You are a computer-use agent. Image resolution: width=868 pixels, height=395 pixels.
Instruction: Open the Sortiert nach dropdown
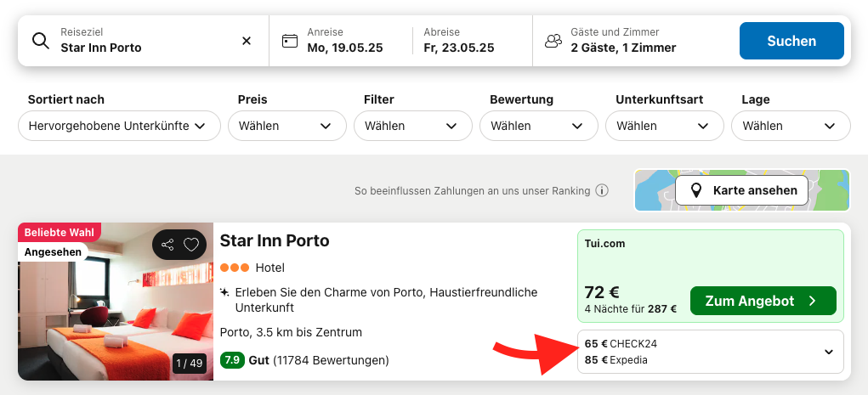(119, 126)
